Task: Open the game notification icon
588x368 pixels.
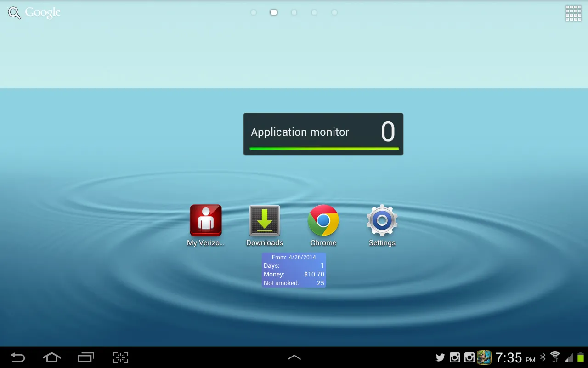Action: (x=484, y=357)
